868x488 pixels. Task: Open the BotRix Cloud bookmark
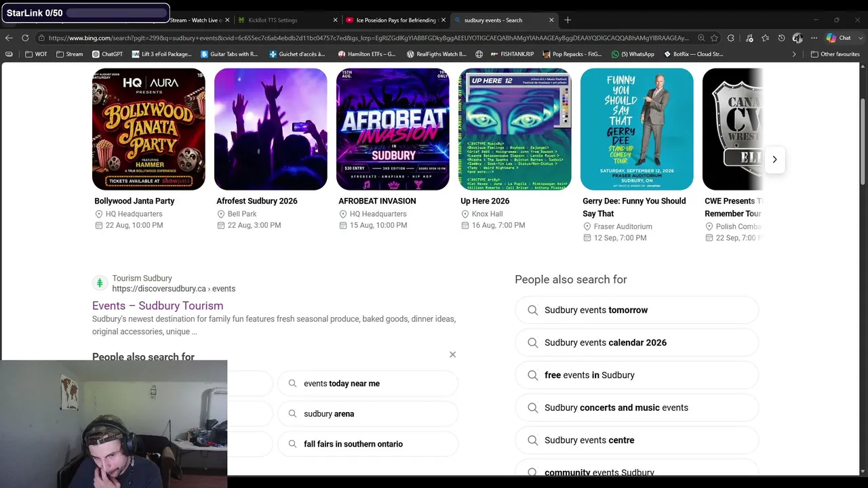pyautogui.click(x=693, y=54)
